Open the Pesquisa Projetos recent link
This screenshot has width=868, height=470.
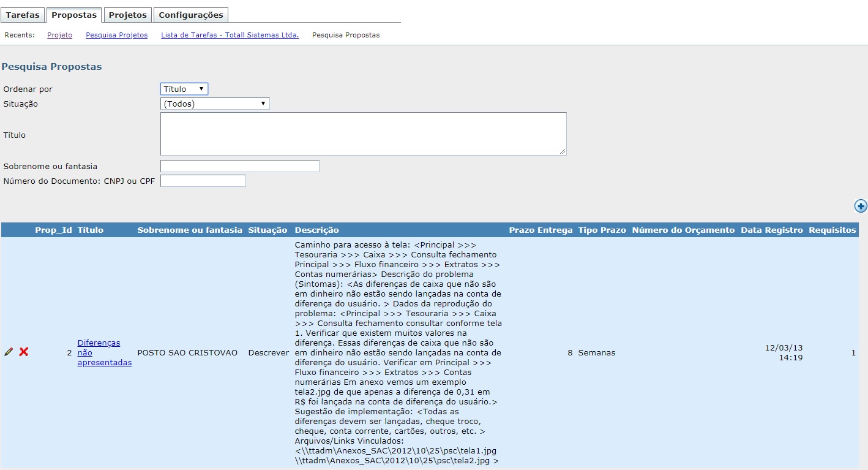(x=117, y=35)
